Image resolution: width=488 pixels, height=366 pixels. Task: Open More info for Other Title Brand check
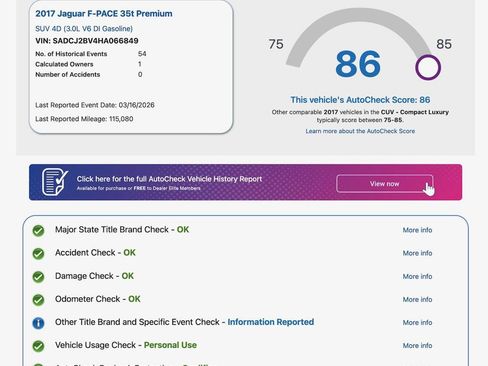tap(417, 322)
